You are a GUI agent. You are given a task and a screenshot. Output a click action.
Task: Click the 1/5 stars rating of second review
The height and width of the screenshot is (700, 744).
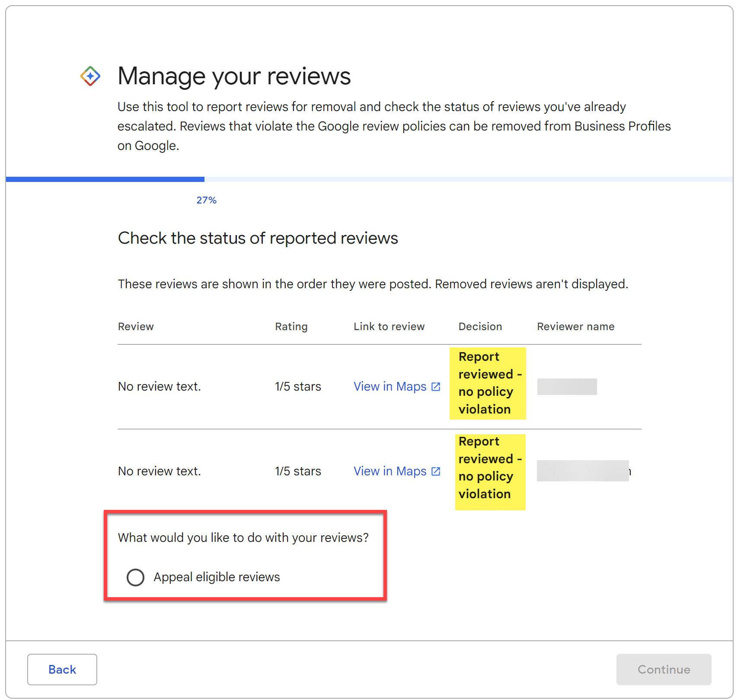(298, 471)
